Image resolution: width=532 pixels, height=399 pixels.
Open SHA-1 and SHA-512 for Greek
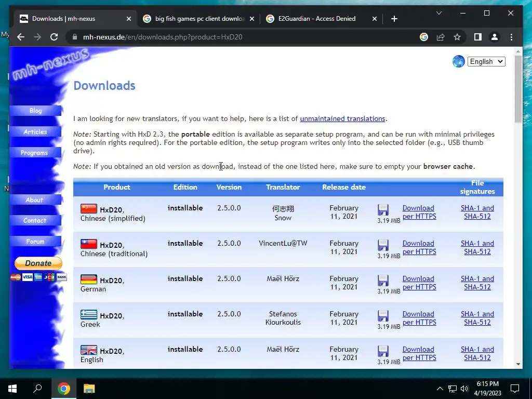[x=477, y=318]
